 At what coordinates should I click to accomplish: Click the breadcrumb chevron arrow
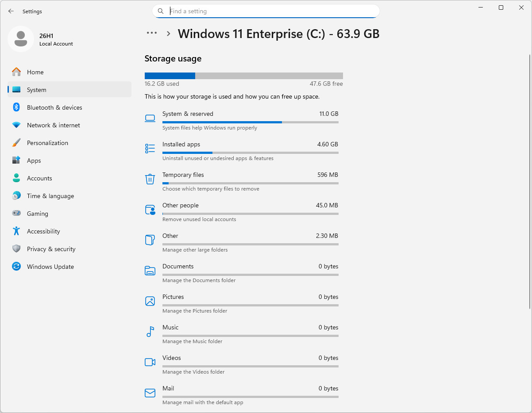pyautogui.click(x=169, y=33)
